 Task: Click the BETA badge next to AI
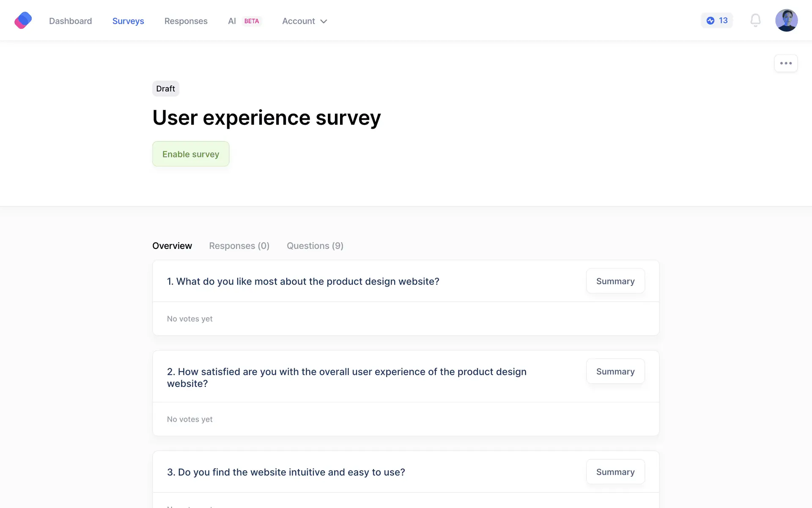tap(252, 21)
